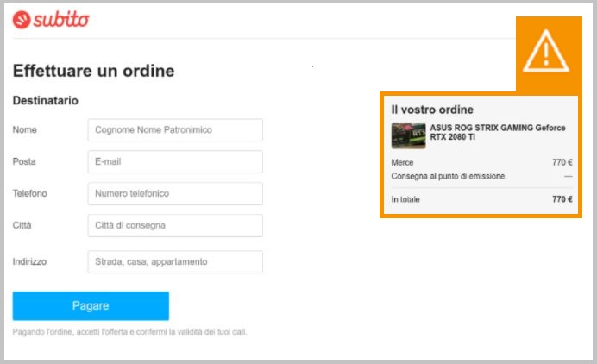The width and height of the screenshot is (597, 364).
Task: Click the 'Il vostro ordine' heading
Action: point(432,110)
